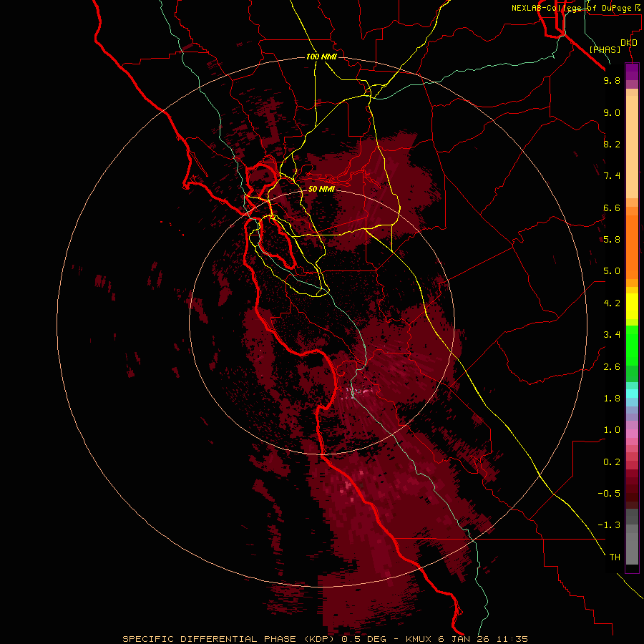Image resolution: width=644 pixels, height=644 pixels.
Task: Click the 'NEXLAB-College of DuPage' credit text
Action: click(x=571, y=8)
